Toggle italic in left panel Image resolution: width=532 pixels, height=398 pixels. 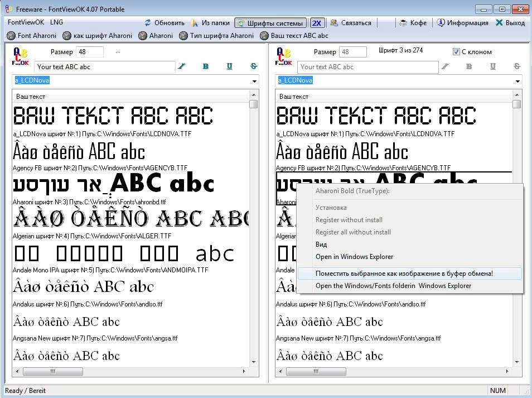coord(182,66)
